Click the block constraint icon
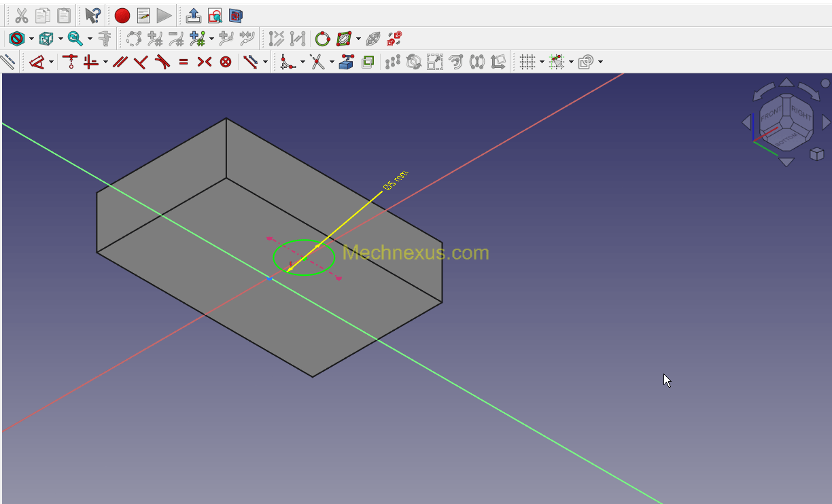This screenshot has height=504, width=832. (x=226, y=62)
